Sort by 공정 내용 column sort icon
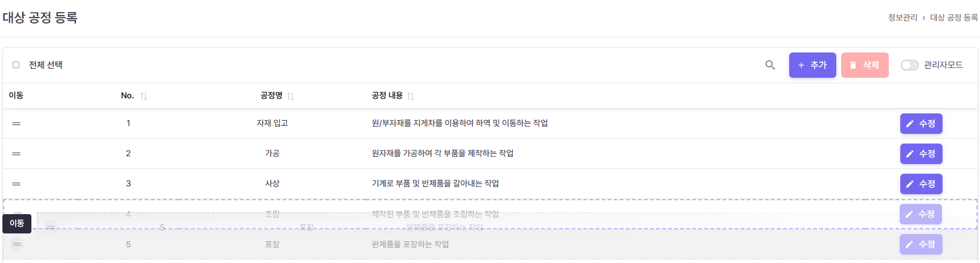Screen dimensions: 980x263 (411, 97)
